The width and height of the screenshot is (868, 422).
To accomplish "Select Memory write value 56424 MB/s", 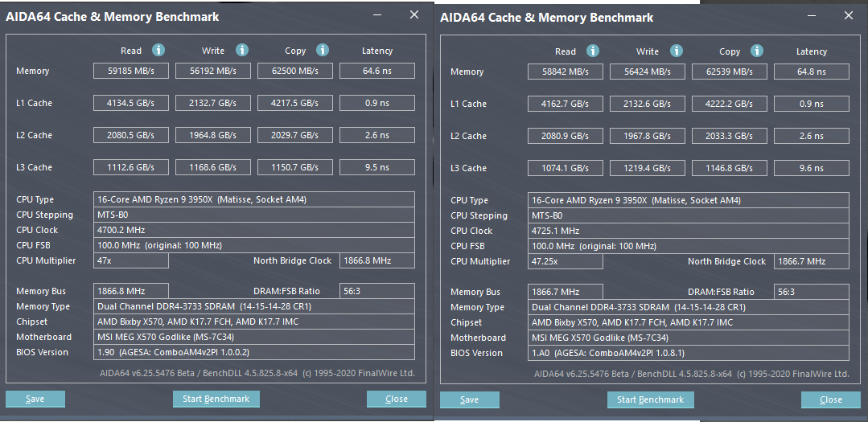I will [648, 72].
